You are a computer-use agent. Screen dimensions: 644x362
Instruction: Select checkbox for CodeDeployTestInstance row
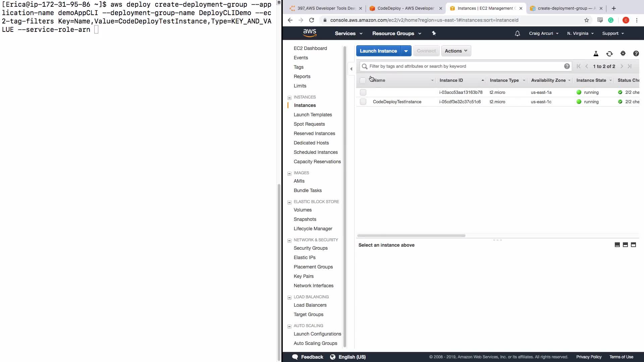pos(363,102)
